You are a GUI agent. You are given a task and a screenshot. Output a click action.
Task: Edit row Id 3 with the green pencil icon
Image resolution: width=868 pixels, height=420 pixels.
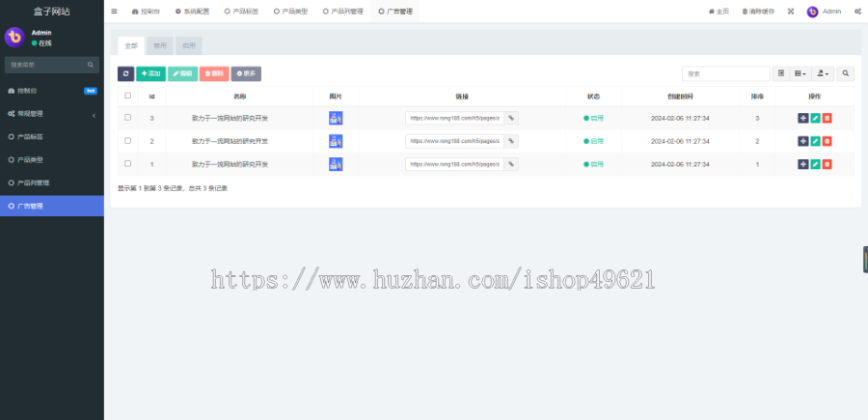pos(815,118)
